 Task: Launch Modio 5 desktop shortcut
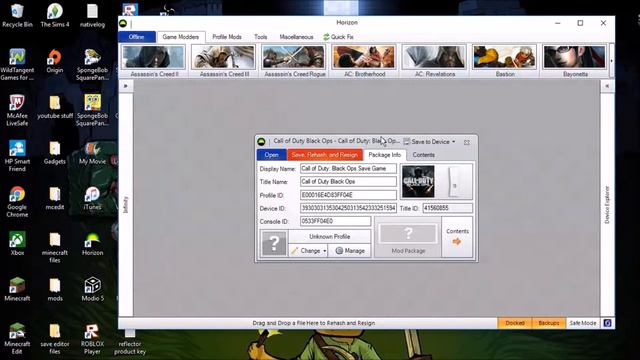[92, 290]
